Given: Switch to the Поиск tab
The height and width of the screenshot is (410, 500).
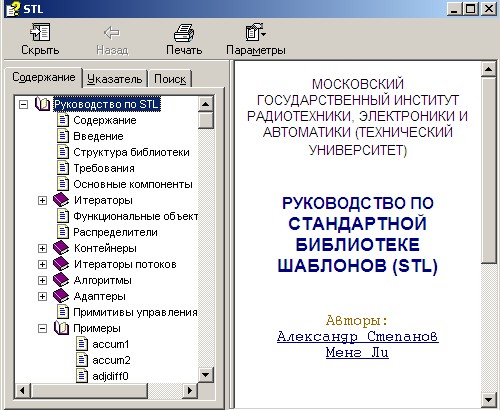Looking at the screenshot, I should point(170,79).
